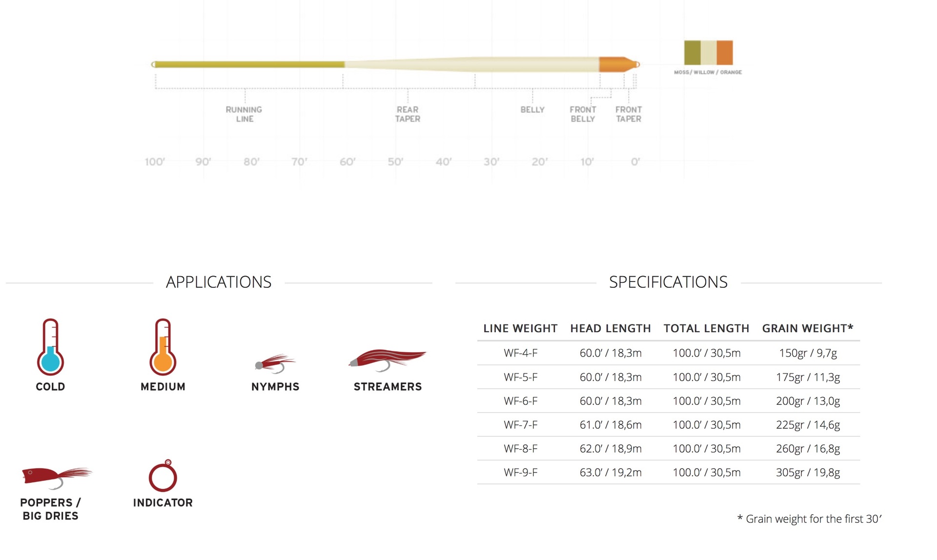Select the Nymphs fly icon
Screen dimensions: 937x560
(275, 363)
